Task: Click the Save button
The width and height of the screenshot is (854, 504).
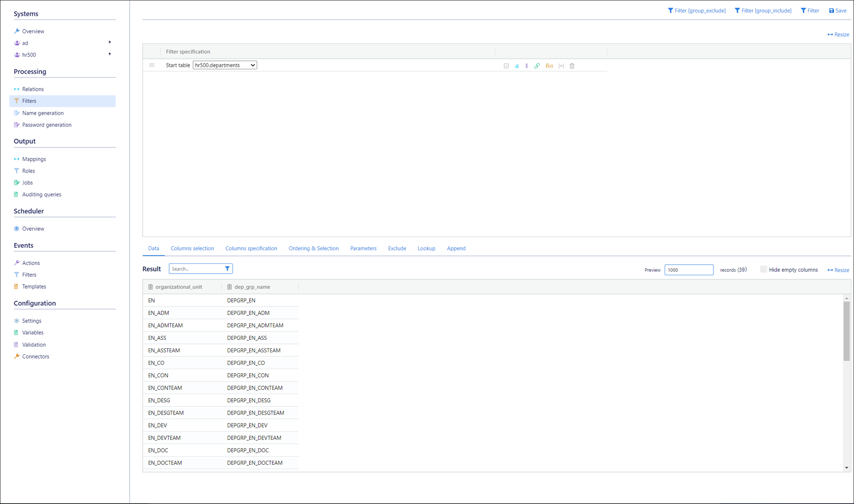Action: point(838,11)
